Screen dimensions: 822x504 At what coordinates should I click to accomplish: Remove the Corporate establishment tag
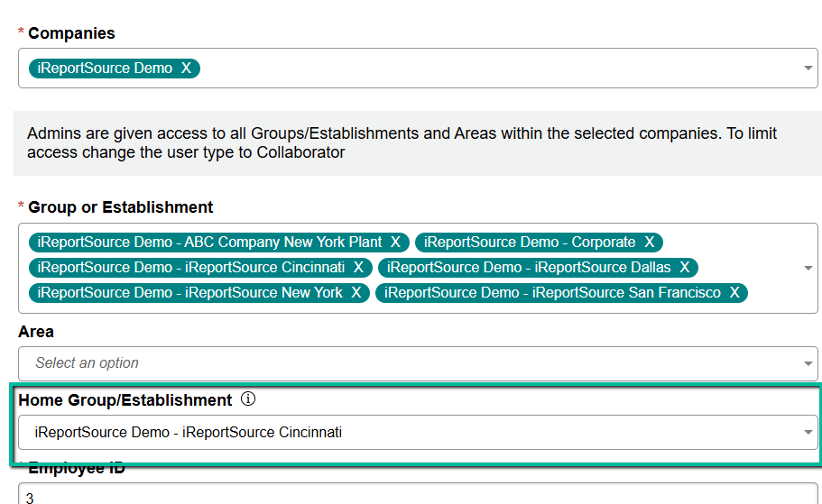click(649, 242)
